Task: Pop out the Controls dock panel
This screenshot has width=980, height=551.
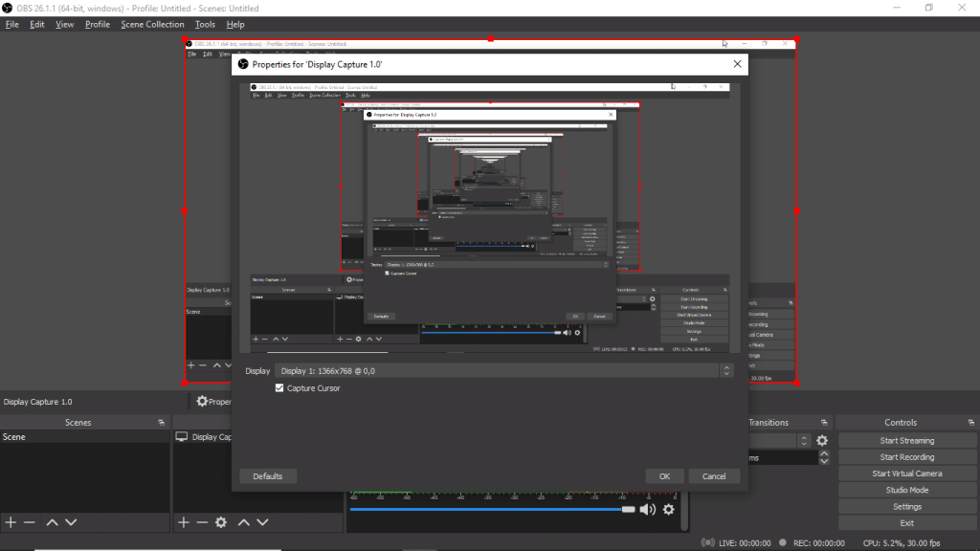Action: (970, 423)
